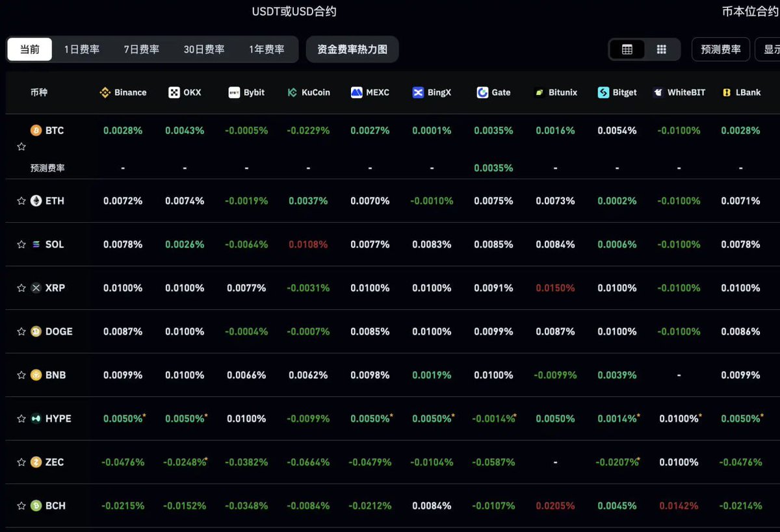Select the 7日费率 tab
This screenshot has width=780, height=532.
coord(142,49)
